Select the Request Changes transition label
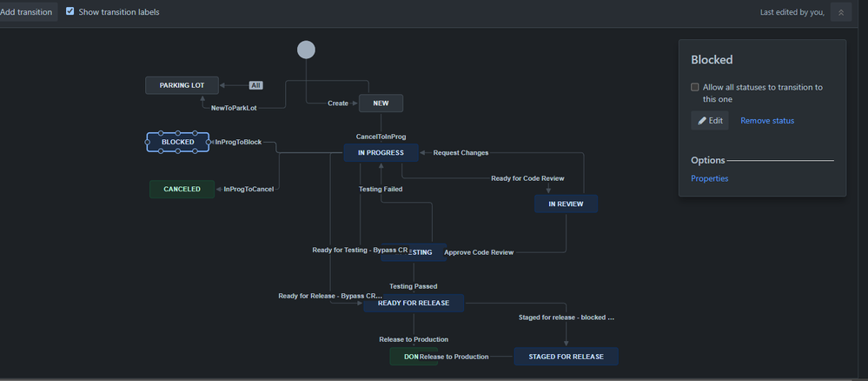The height and width of the screenshot is (381, 868). click(461, 152)
